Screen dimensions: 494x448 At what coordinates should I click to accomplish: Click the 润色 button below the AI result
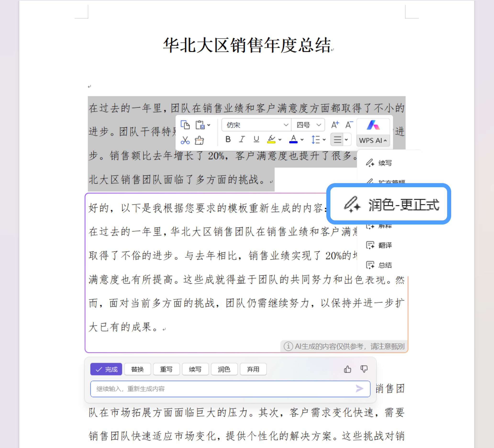tap(224, 369)
